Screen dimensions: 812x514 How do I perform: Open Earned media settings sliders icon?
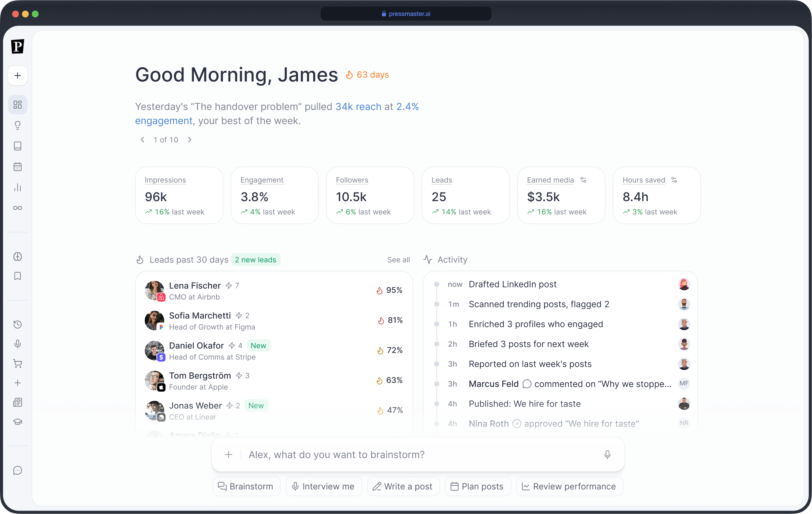coord(583,180)
